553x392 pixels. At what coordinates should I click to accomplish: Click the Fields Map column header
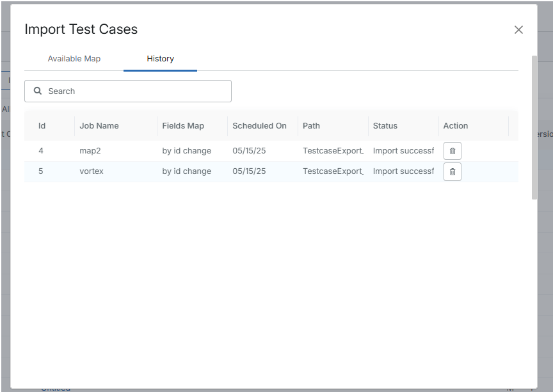(x=183, y=125)
